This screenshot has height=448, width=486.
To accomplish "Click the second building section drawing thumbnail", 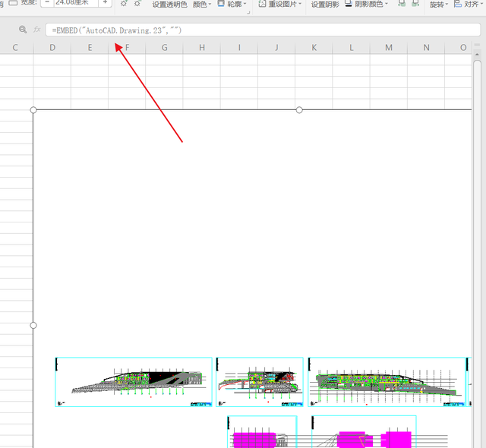I will pyautogui.click(x=260, y=382).
